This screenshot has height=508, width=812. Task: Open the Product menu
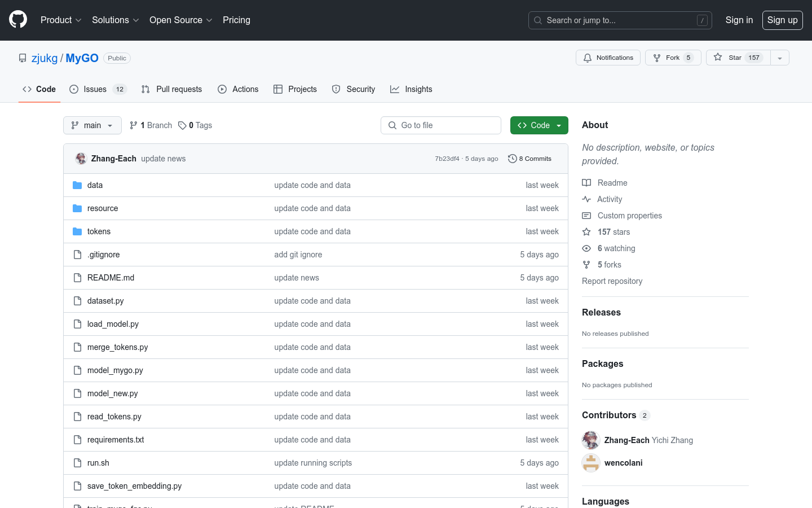click(61, 20)
